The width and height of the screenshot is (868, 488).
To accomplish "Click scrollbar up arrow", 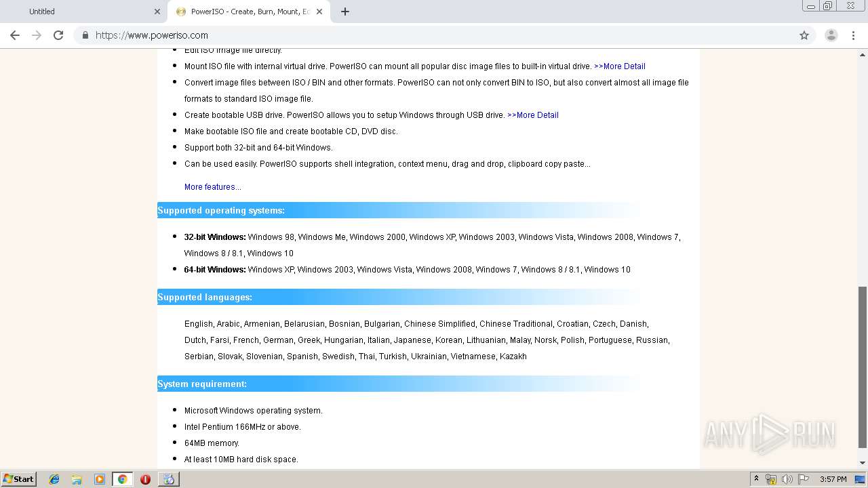I will point(863,54).
